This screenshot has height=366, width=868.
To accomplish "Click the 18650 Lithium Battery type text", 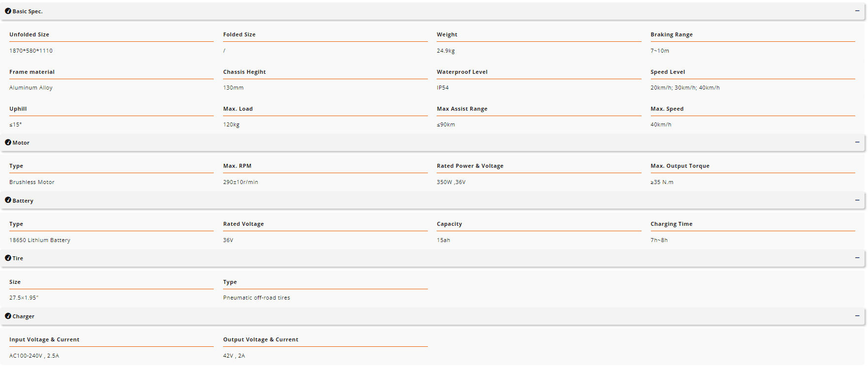I will 40,240.
